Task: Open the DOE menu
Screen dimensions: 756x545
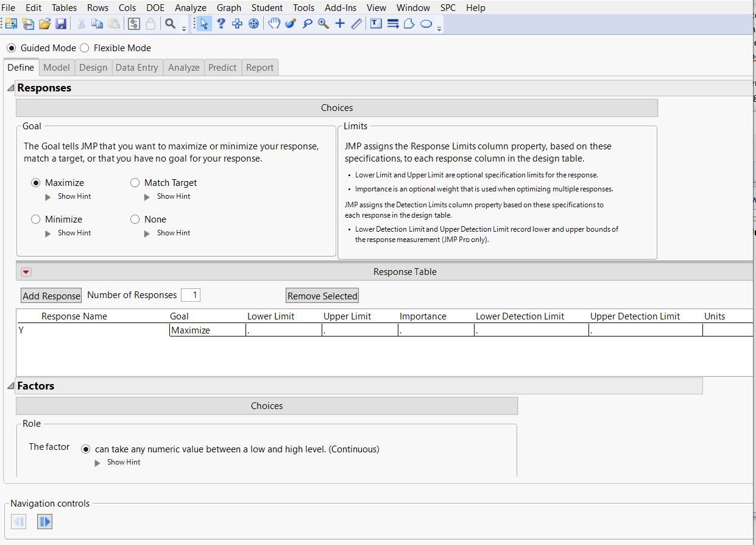Action: (155, 8)
